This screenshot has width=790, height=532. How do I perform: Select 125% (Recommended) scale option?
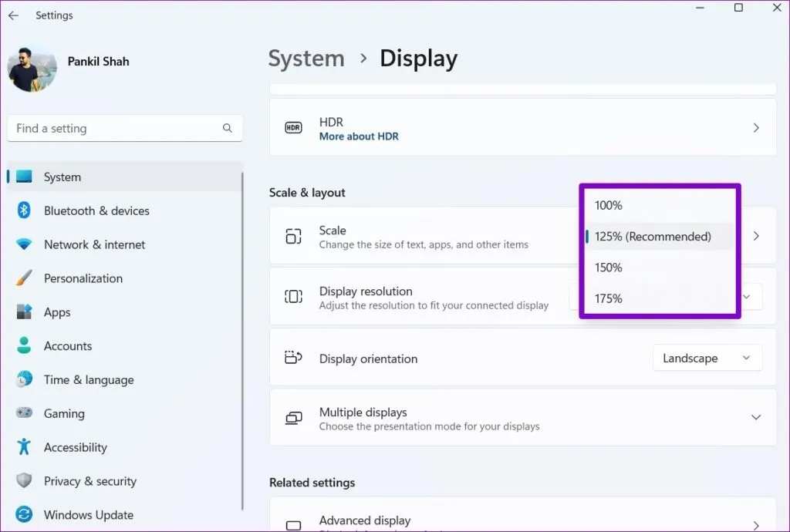coord(653,237)
